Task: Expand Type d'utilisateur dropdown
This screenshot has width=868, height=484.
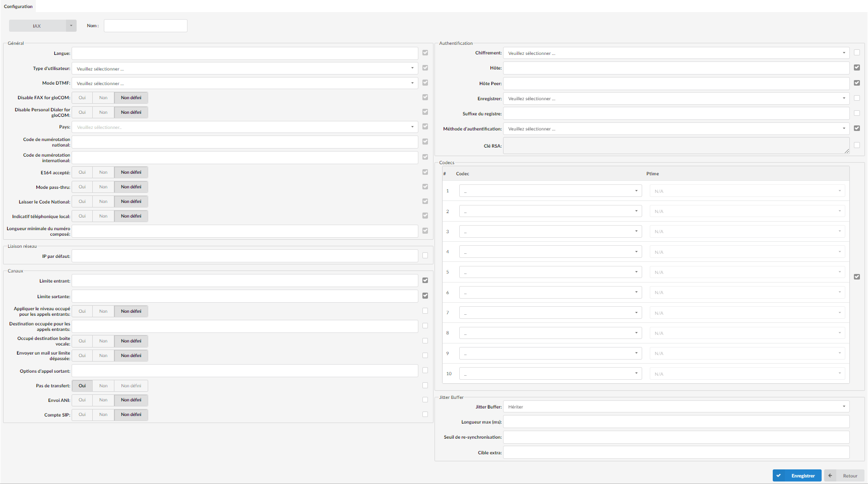Action: [x=245, y=68]
